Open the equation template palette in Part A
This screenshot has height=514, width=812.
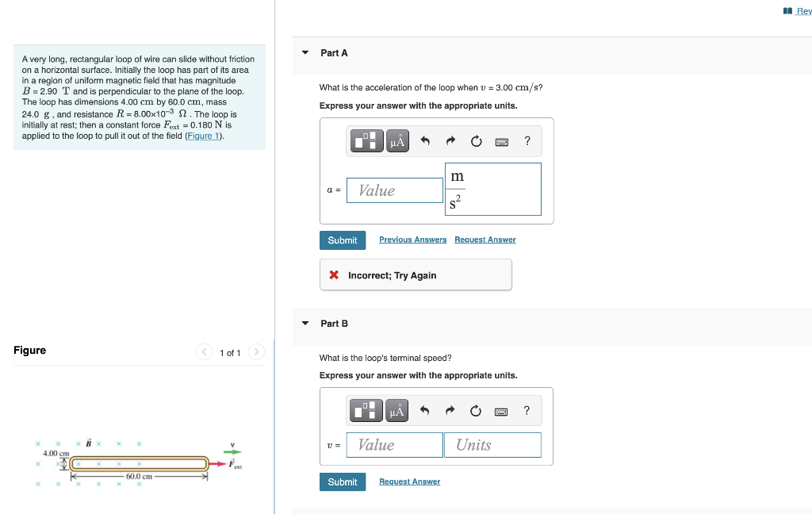click(x=366, y=140)
